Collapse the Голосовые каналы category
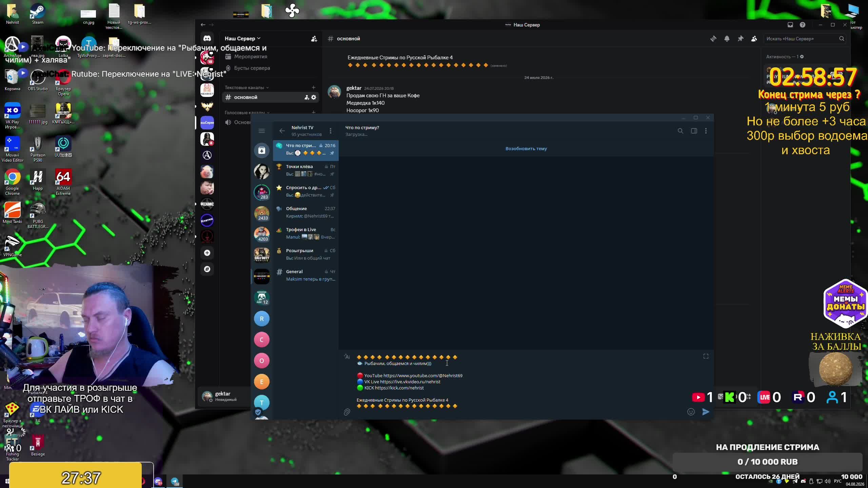 pyautogui.click(x=247, y=113)
